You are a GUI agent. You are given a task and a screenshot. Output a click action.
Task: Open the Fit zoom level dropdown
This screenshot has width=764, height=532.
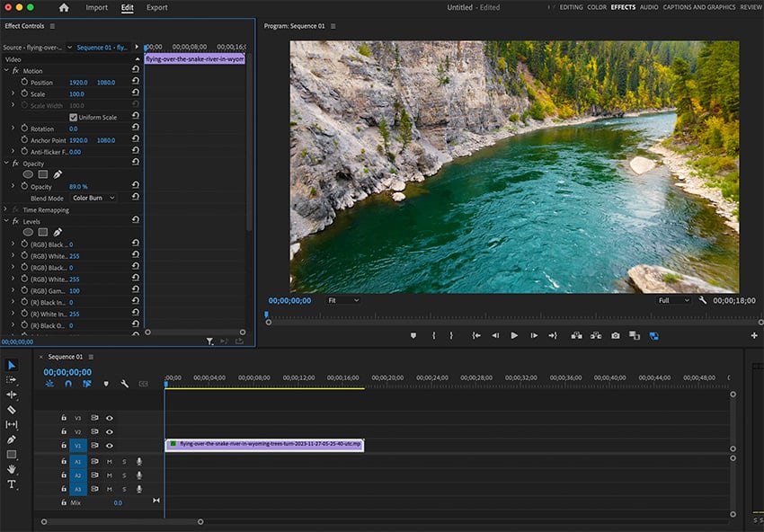[x=342, y=300]
